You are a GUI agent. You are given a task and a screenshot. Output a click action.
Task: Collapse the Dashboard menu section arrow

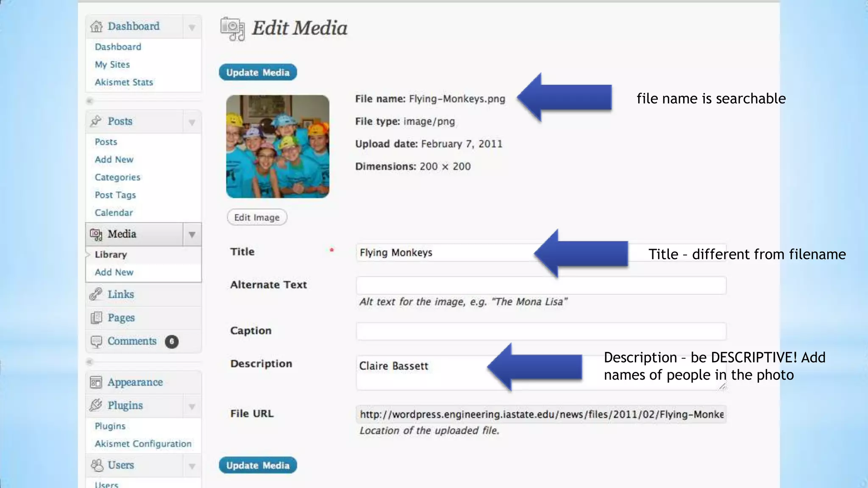pyautogui.click(x=192, y=27)
